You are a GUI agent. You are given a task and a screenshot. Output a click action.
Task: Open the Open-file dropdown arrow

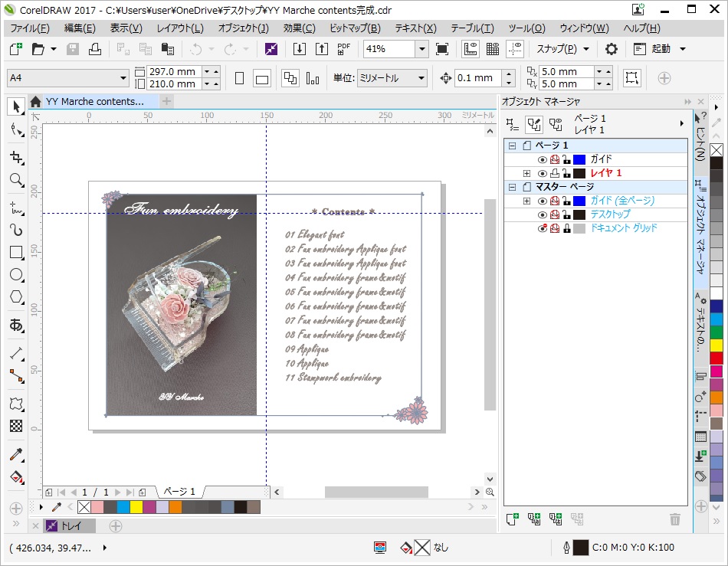[x=54, y=49]
